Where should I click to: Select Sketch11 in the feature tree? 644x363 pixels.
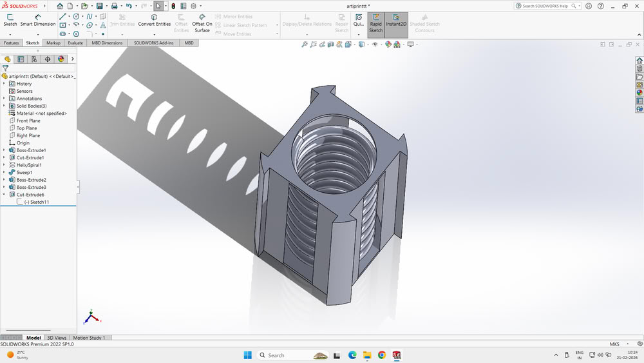(x=39, y=202)
